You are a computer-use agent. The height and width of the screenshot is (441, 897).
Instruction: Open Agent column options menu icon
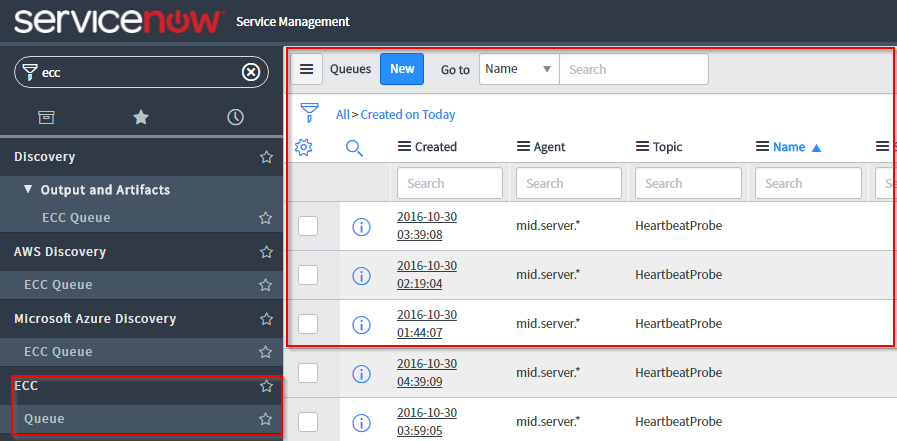point(523,147)
